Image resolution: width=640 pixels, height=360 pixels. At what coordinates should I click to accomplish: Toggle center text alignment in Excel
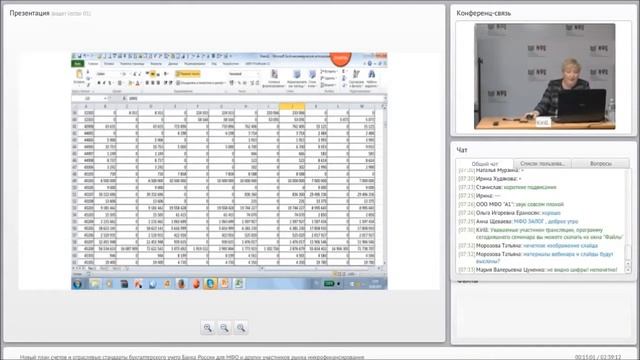(153, 83)
